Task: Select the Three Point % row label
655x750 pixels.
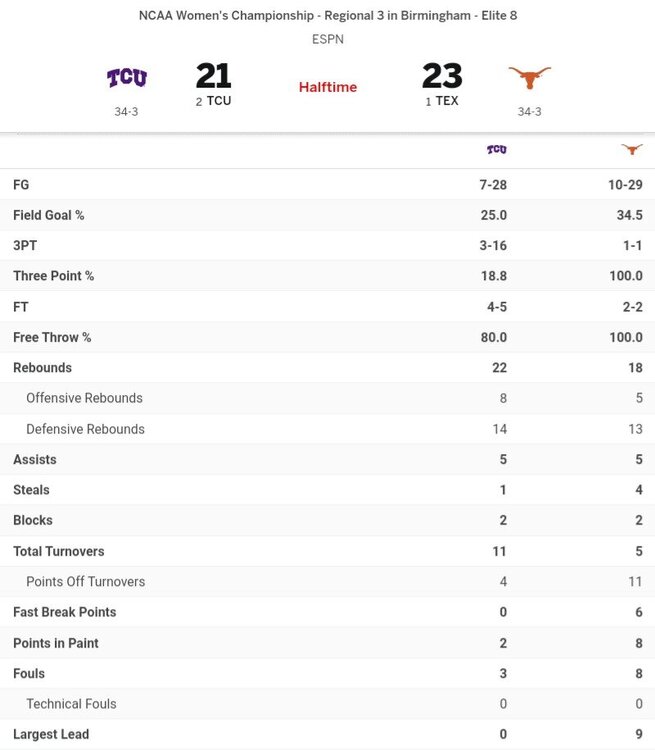Action: click(53, 276)
